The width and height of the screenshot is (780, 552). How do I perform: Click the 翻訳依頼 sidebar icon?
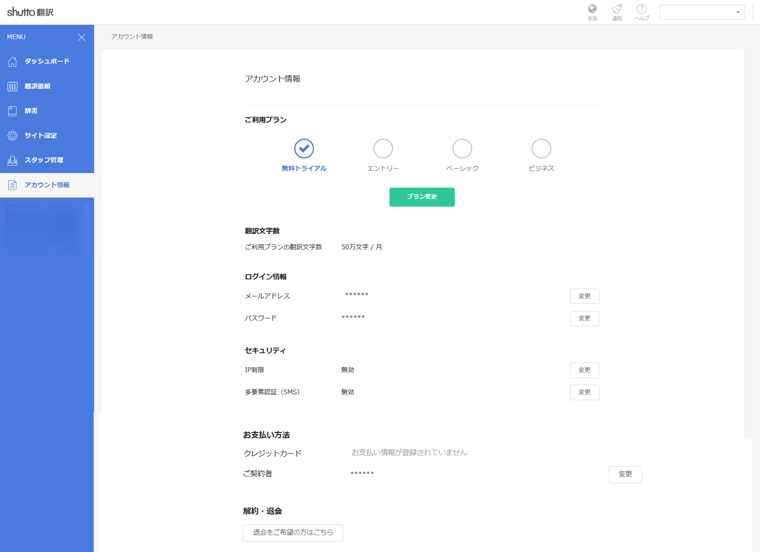click(12, 87)
